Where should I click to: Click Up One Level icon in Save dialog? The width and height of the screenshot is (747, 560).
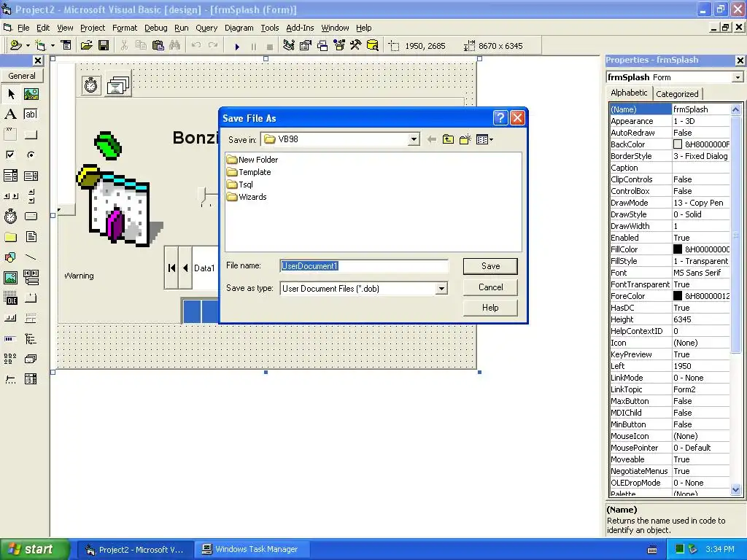pyautogui.click(x=448, y=139)
